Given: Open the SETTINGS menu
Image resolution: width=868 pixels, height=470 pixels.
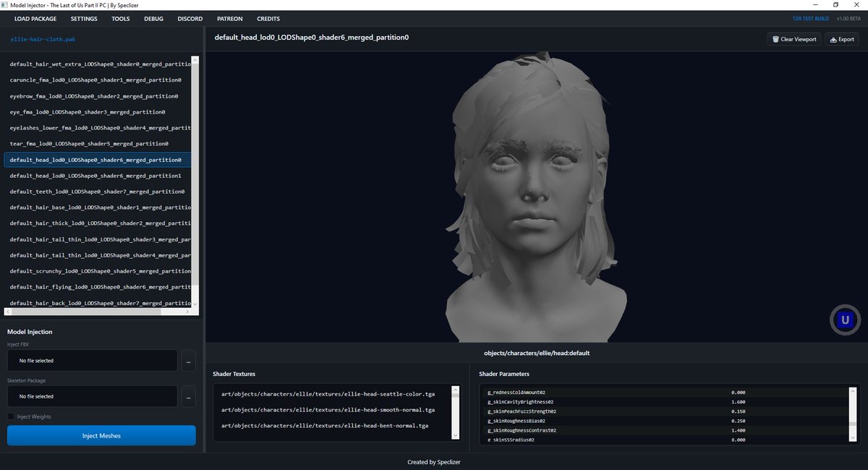Looking at the screenshot, I should (83, 19).
